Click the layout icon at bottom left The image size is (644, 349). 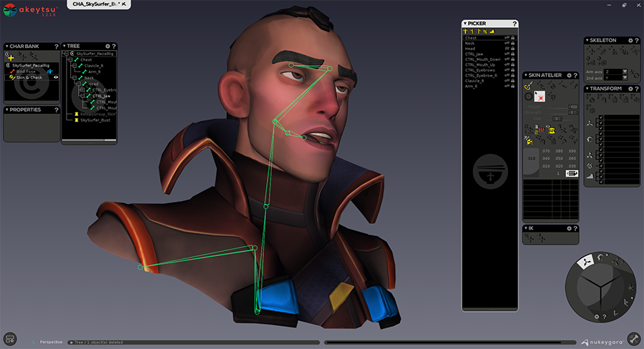pos(10,339)
